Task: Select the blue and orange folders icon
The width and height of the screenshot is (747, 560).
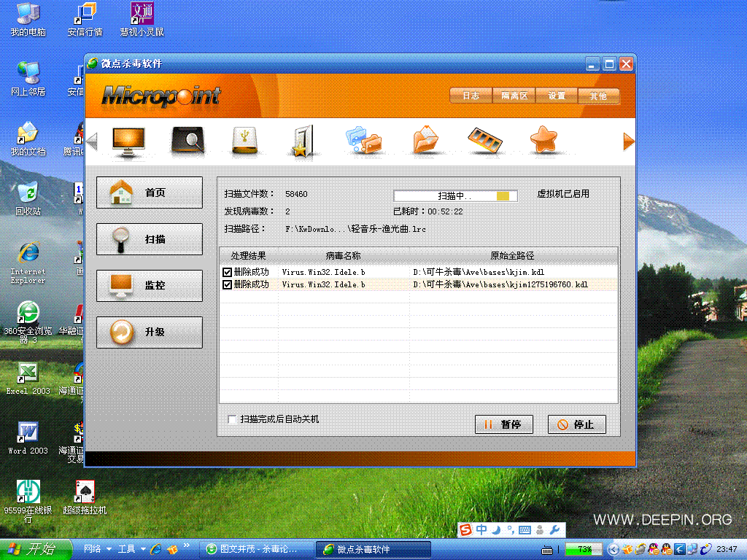Action: coord(363,140)
